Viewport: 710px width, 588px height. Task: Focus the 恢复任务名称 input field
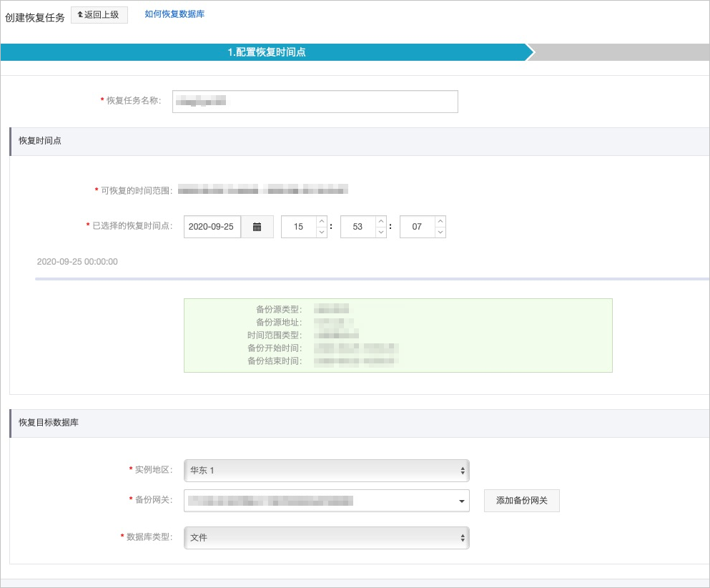pos(315,102)
